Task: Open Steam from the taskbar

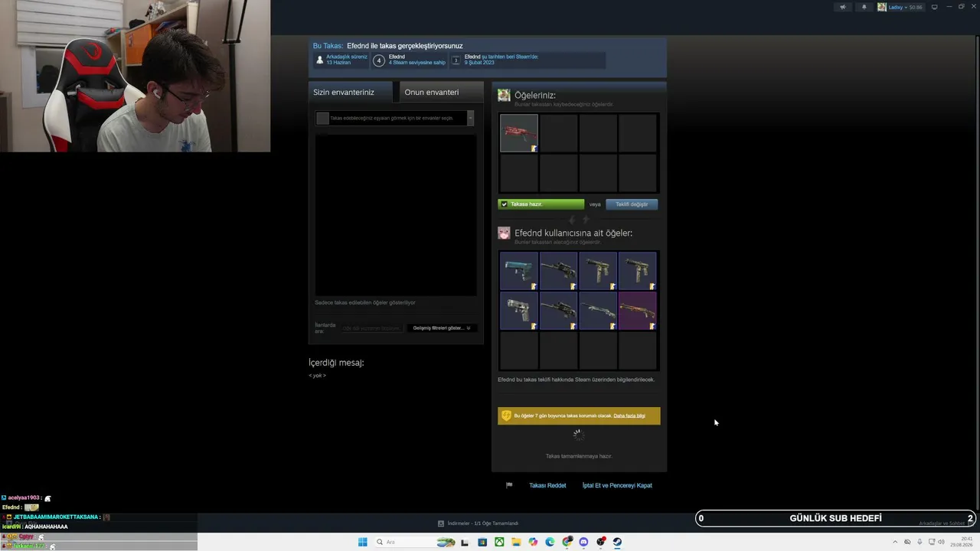Action: click(x=617, y=542)
